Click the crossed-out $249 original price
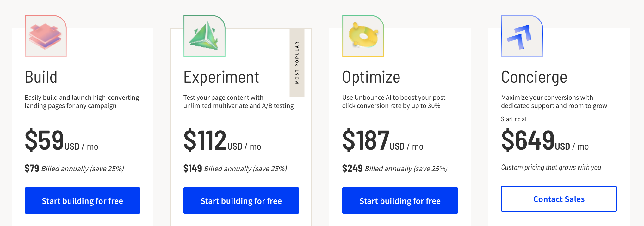This screenshot has width=644, height=226. coord(352,169)
